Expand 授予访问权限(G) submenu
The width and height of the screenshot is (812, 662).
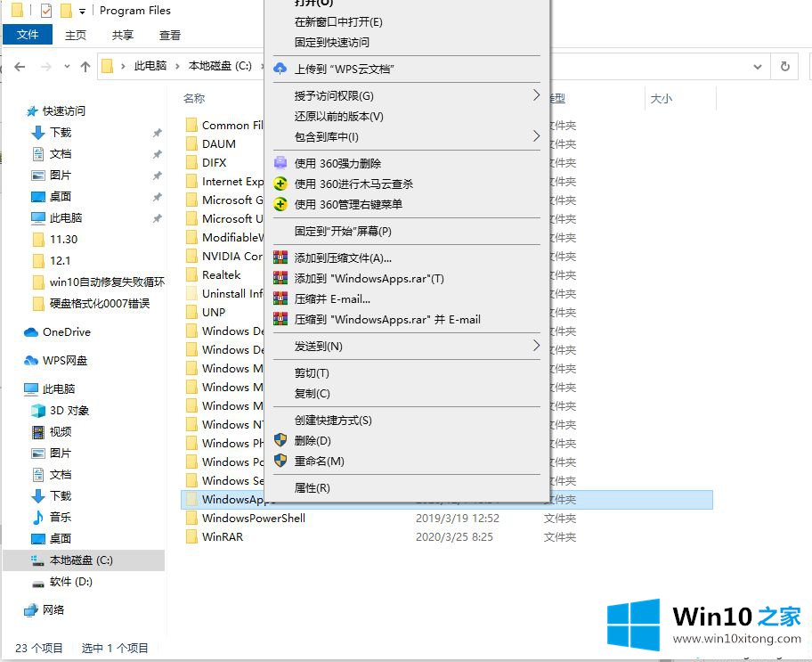coord(536,95)
